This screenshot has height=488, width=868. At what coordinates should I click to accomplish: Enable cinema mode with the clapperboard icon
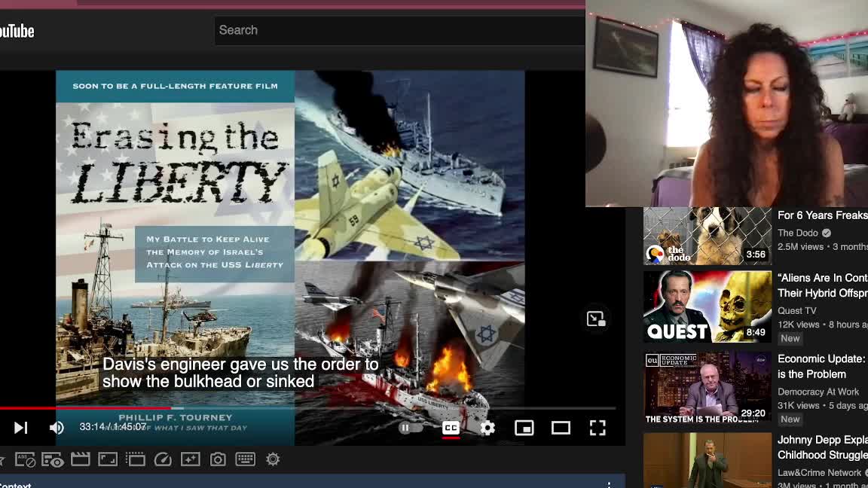click(81, 459)
